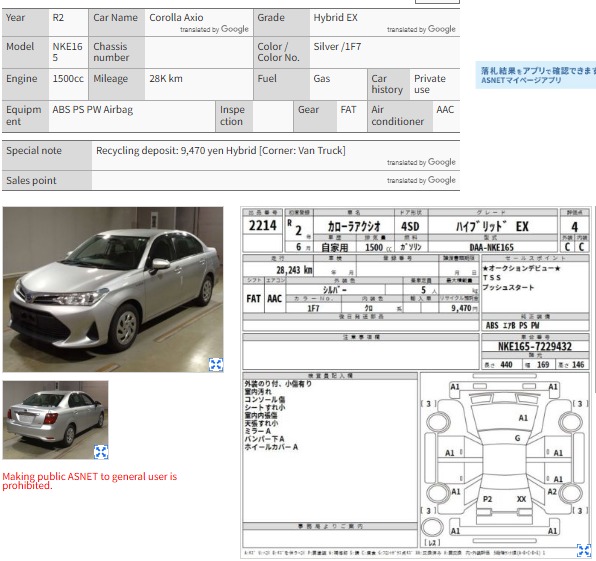Click the empty Chassis number cell
The width and height of the screenshot is (596, 561).
pyautogui.click(x=199, y=52)
